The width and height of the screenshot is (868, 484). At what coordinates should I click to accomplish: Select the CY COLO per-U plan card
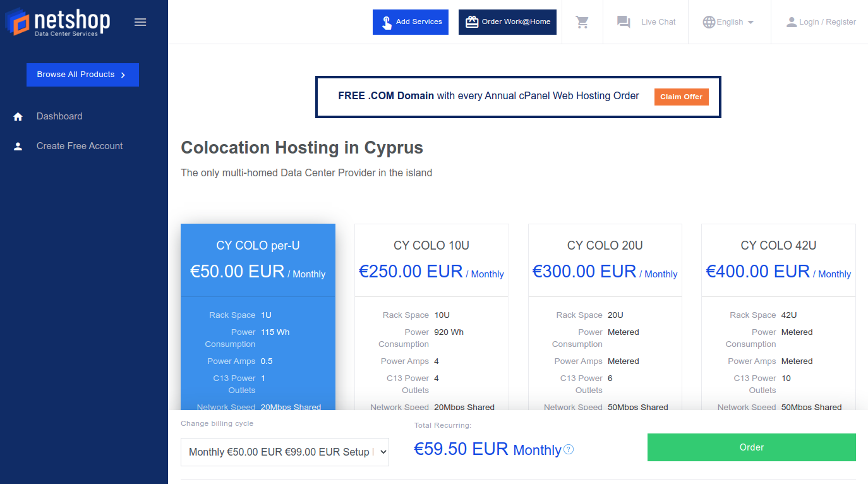pyautogui.click(x=258, y=317)
